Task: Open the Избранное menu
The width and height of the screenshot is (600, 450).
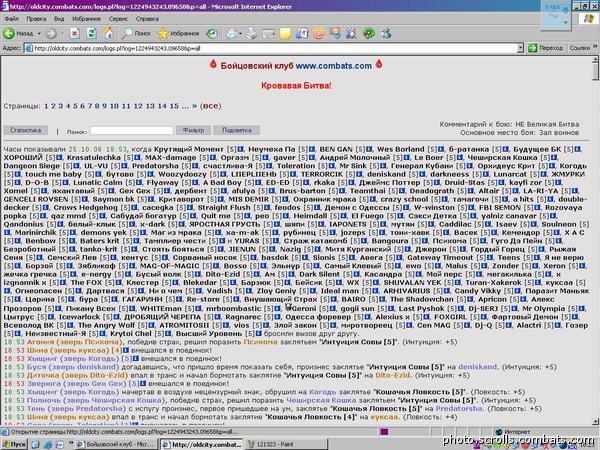Action: [86, 19]
